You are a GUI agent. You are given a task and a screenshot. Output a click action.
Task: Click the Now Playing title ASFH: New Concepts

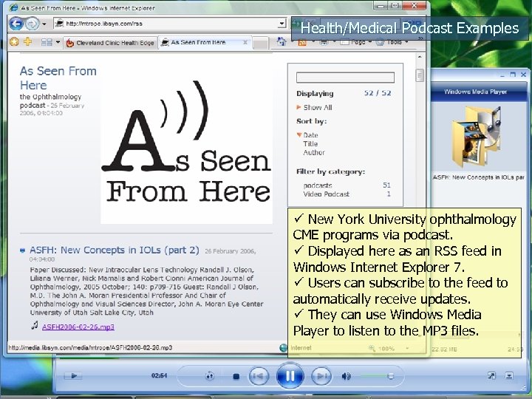tap(478, 177)
